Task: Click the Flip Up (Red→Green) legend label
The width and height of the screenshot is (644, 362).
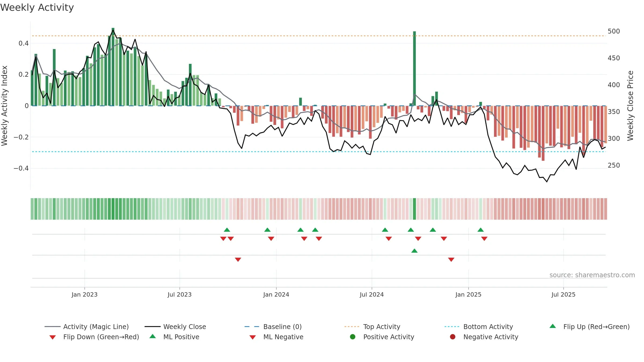Action: click(x=597, y=327)
